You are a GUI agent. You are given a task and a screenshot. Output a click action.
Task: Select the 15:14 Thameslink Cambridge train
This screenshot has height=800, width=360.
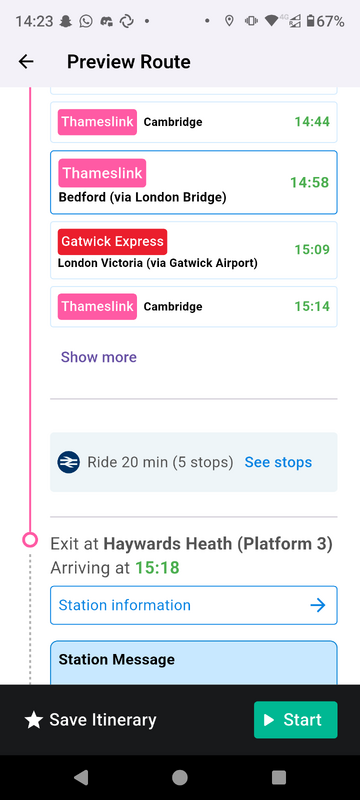pyautogui.click(x=194, y=307)
